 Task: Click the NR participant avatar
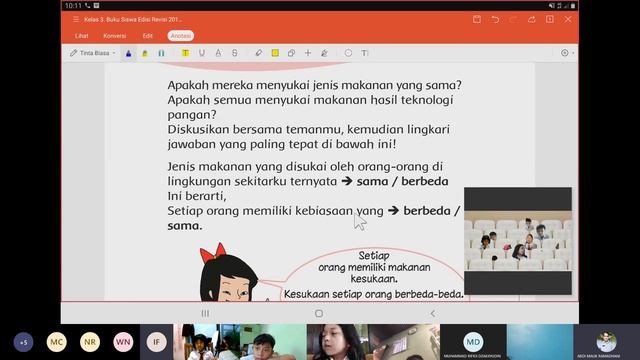(x=90, y=342)
